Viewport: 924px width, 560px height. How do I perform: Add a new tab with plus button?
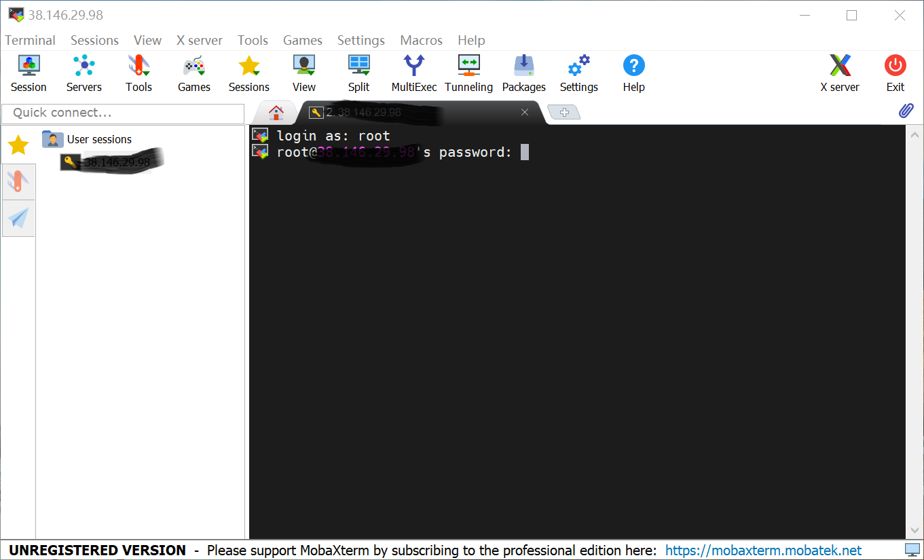563,113
